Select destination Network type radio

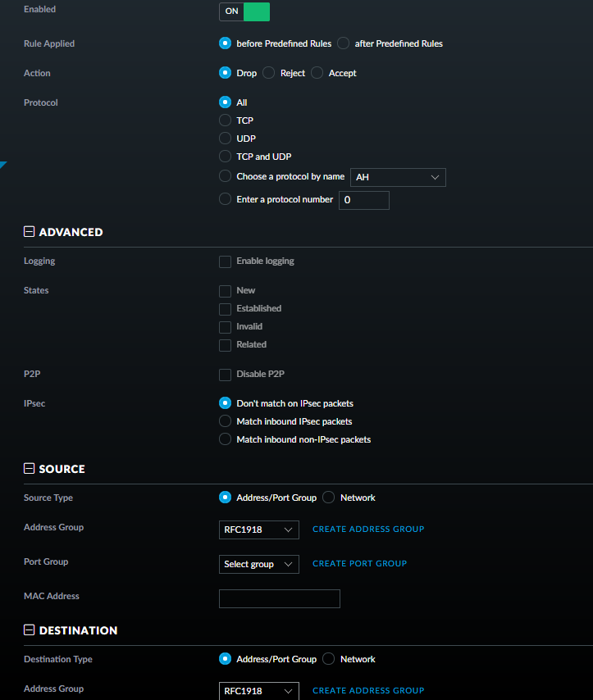coord(328,659)
